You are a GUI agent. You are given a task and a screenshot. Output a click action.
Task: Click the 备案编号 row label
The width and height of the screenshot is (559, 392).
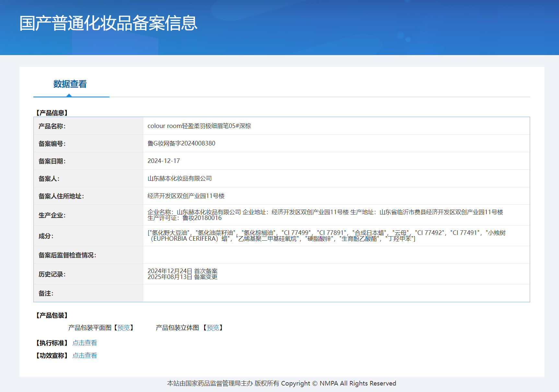(x=52, y=144)
